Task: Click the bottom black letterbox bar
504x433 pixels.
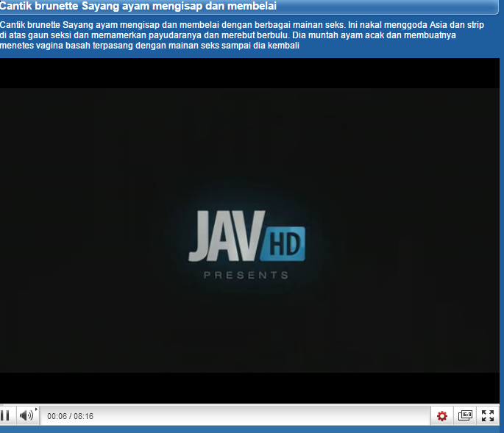Action: coord(250,387)
